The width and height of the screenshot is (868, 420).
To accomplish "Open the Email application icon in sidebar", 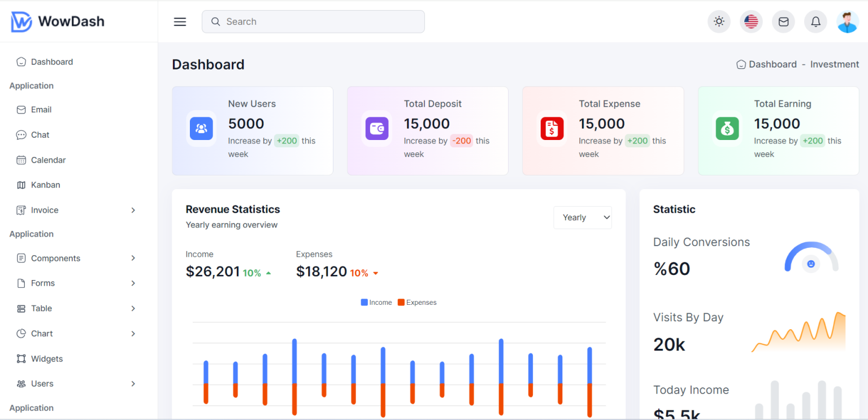I will click(x=21, y=110).
